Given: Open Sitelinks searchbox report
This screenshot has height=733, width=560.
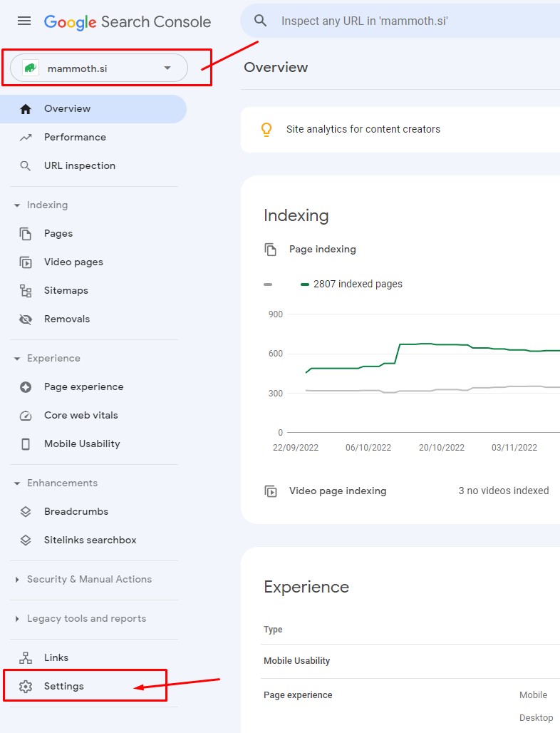Looking at the screenshot, I should point(93,540).
